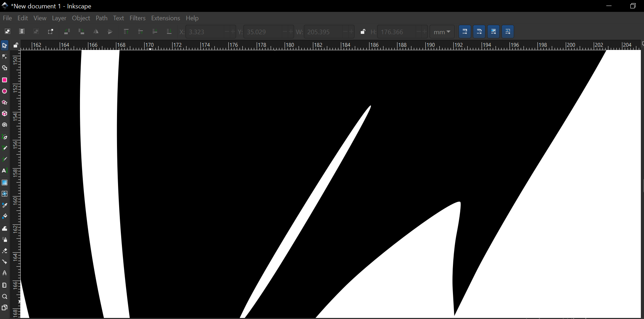The height and width of the screenshot is (319, 644).
Task: Open the View menu
Action: pos(40,18)
